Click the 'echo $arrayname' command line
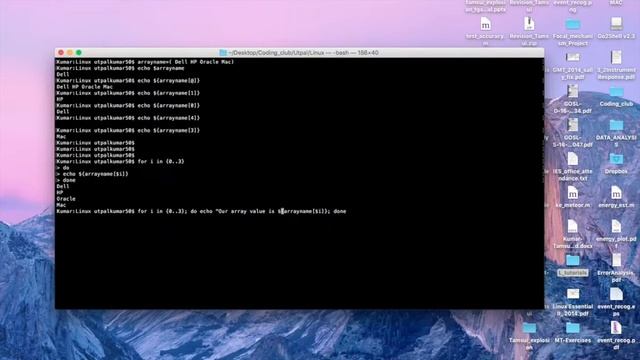Image resolution: width=640 pixels, height=360 pixels. coord(120,68)
